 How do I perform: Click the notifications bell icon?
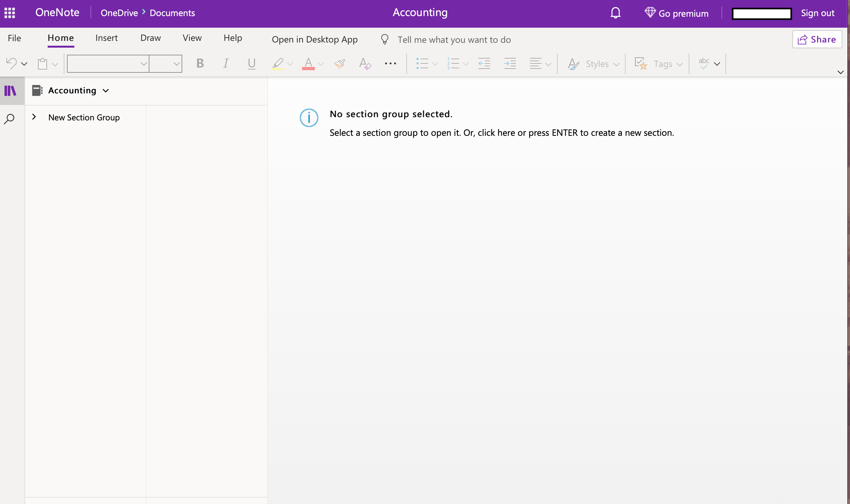(615, 13)
